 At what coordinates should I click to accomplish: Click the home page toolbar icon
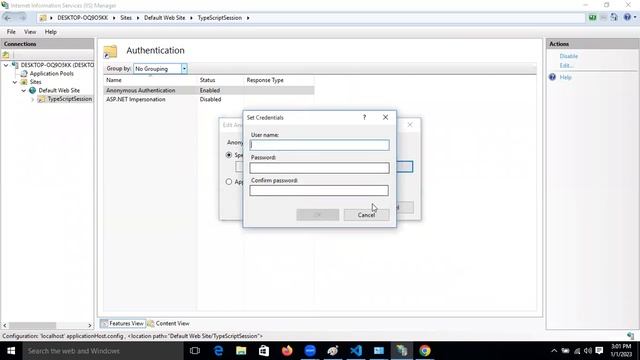614,18
